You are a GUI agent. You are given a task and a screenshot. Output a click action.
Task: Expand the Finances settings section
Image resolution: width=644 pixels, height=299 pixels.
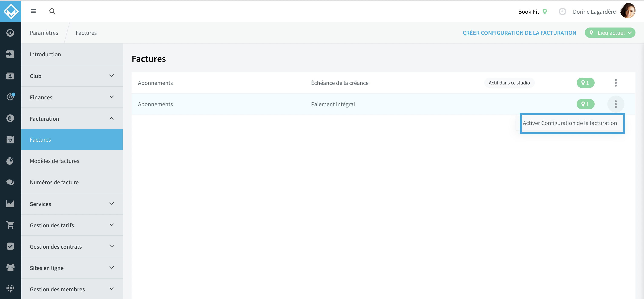click(x=72, y=97)
